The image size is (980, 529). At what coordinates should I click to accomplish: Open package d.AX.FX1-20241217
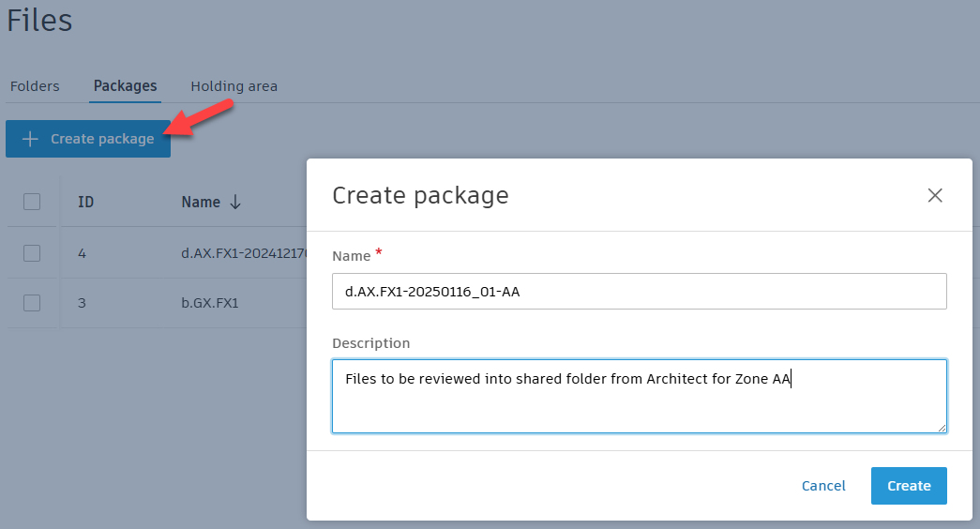pos(244,253)
